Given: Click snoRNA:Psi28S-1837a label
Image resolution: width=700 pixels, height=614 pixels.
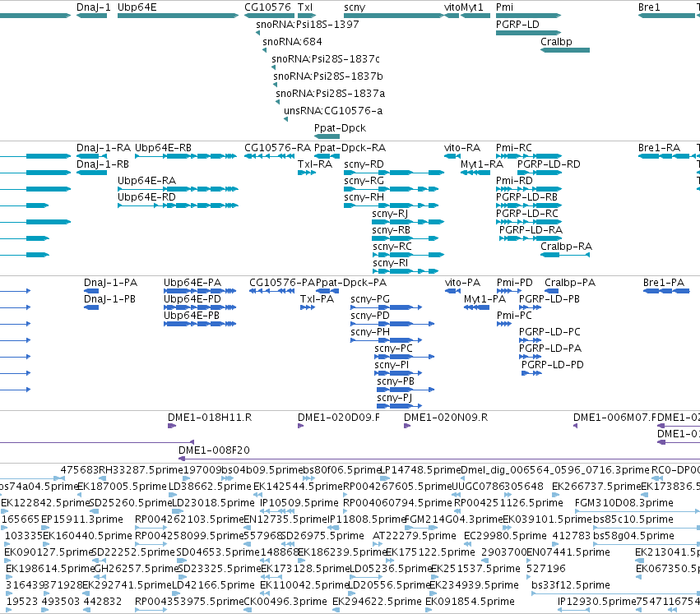Looking at the screenshot, I should [x=331, y=93].
